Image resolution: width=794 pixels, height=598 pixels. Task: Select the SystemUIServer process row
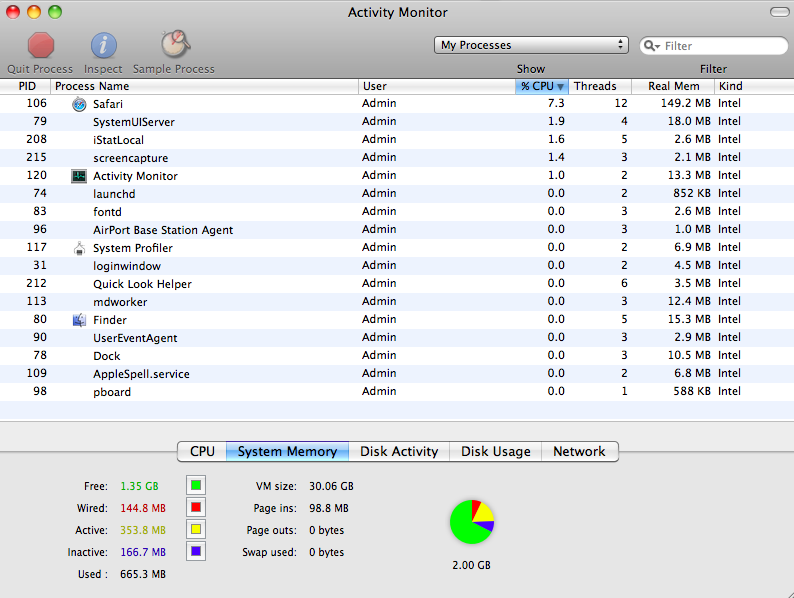[397, 122]
